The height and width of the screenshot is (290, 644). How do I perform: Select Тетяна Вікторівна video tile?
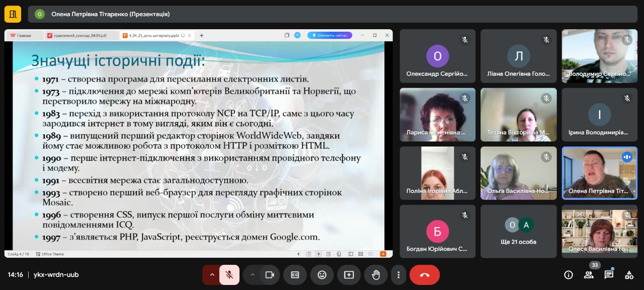click(519, 115)
